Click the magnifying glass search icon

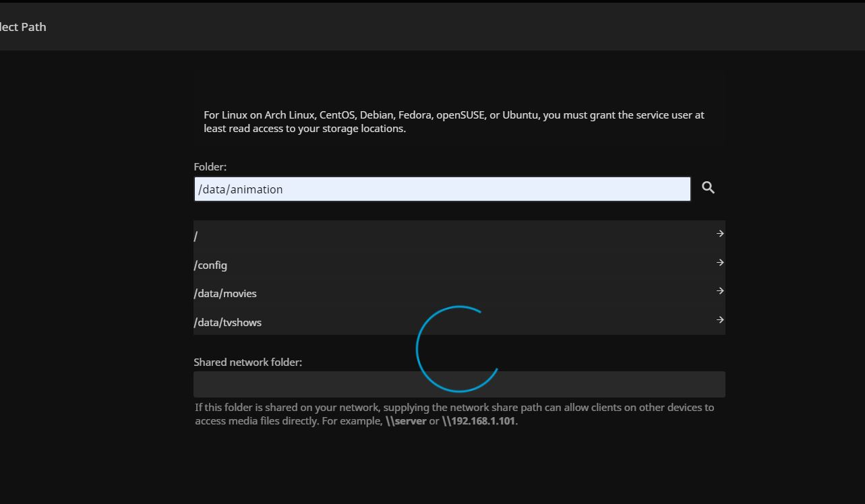tap(708, 188)
